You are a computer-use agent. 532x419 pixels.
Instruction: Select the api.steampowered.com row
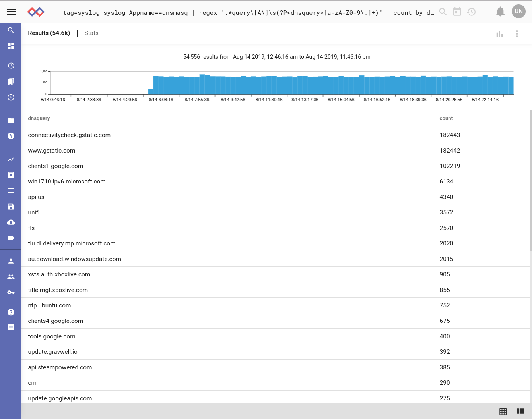click(x=275, y=367)
